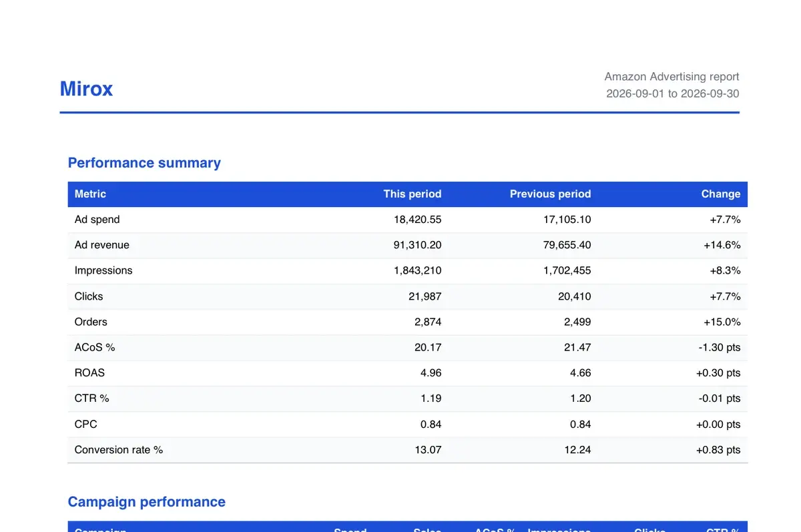Select the 'Conversion rate %' row label
801x532 pixels.
coord(119,450)
